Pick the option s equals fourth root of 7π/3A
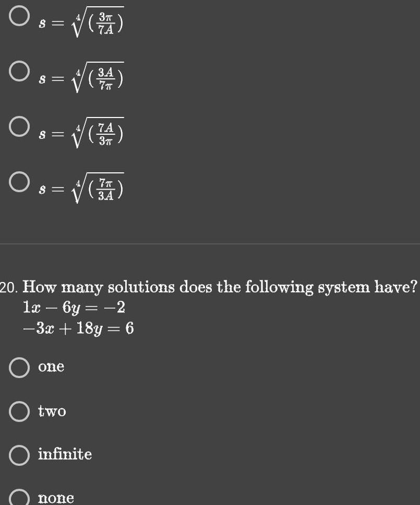Image resolution: width=420 pixels, height=505 pixels. tap(18, 183)
